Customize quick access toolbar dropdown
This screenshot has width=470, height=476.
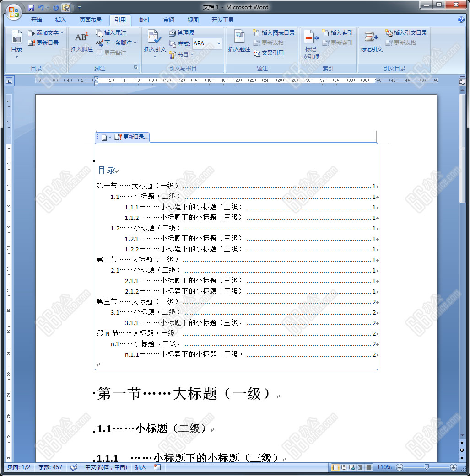coord(79,8)
